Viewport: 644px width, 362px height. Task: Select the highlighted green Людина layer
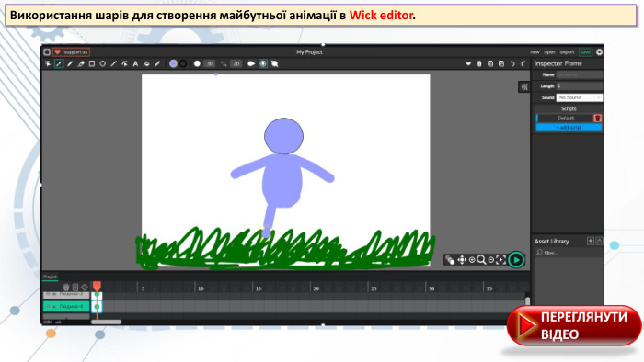66,306
